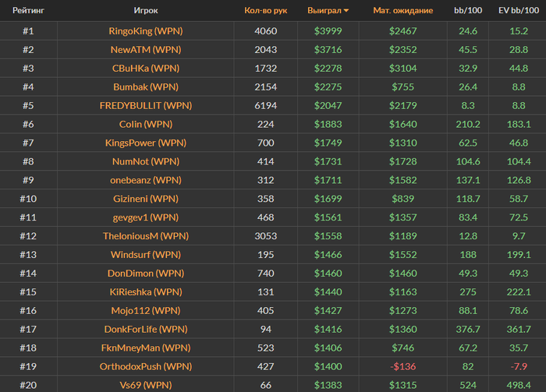Select expectation value $755
This screenshot has width=546, height=392.
pyautogui.click(x=403, y=87)
